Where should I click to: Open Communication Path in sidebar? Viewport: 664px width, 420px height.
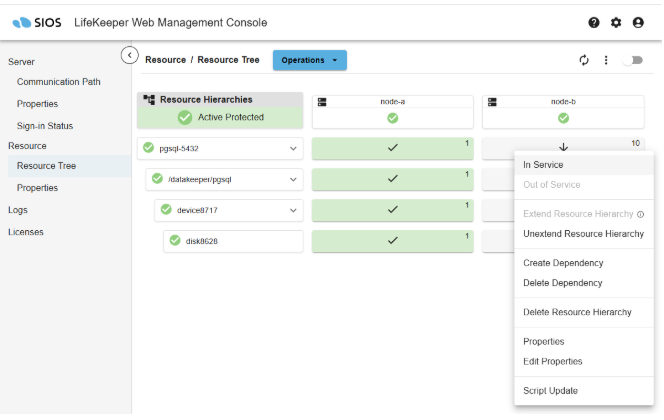point(59,82)
